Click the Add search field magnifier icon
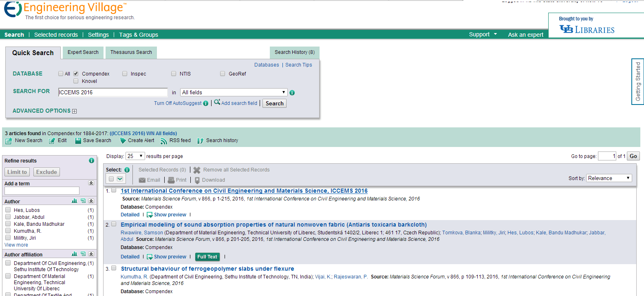Image resolution: width=644 pixels, height=296 pixels. coord(217,102)
